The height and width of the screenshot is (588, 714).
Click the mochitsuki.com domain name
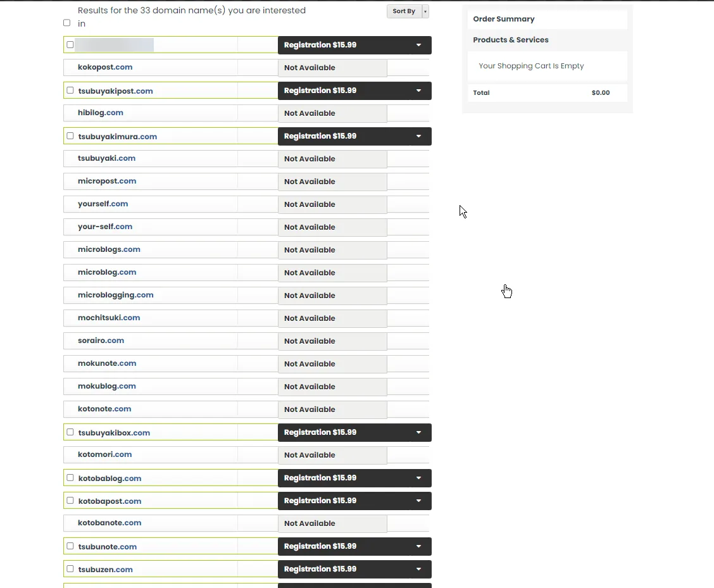coord(109,318)
